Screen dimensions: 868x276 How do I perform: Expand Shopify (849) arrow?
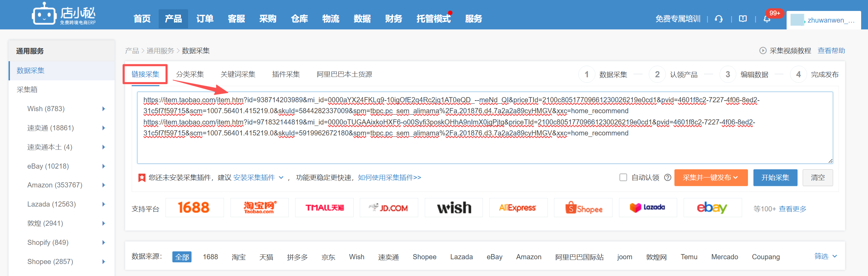click(x=104, y=242)
